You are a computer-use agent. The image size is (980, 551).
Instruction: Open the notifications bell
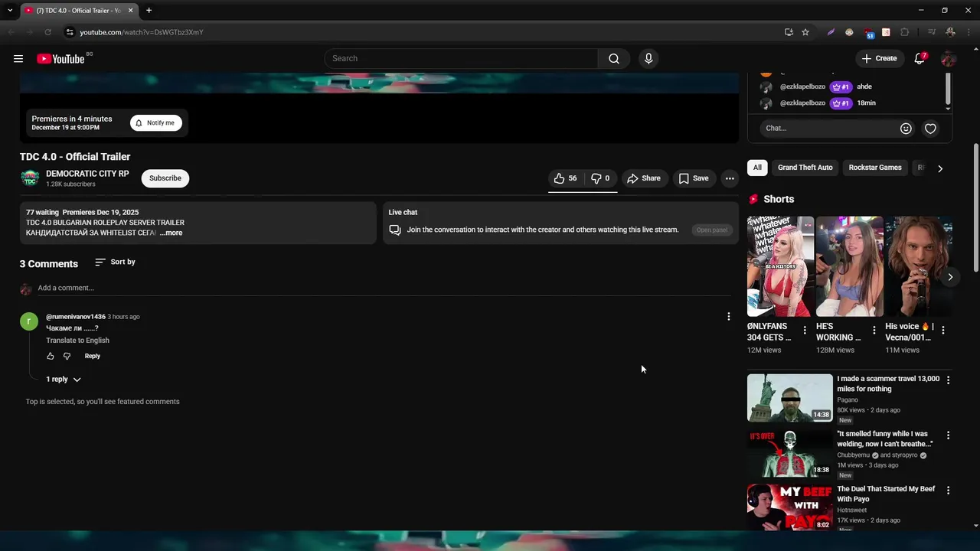[920, 59]
